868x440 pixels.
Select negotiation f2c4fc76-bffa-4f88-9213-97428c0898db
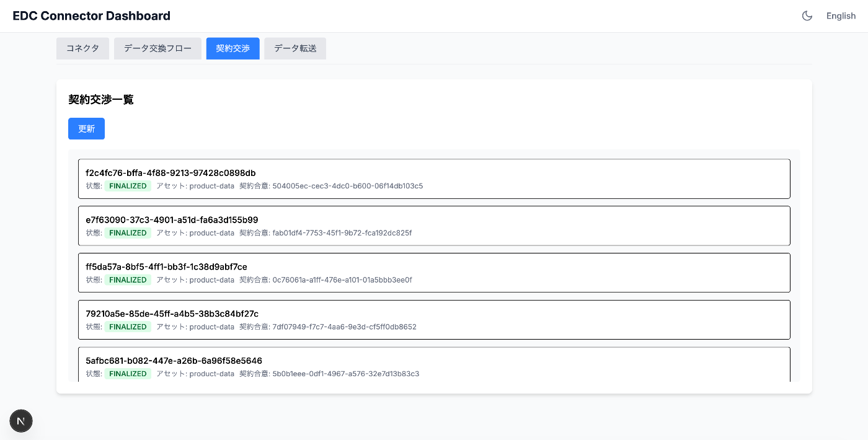click(x=170, y=173)
